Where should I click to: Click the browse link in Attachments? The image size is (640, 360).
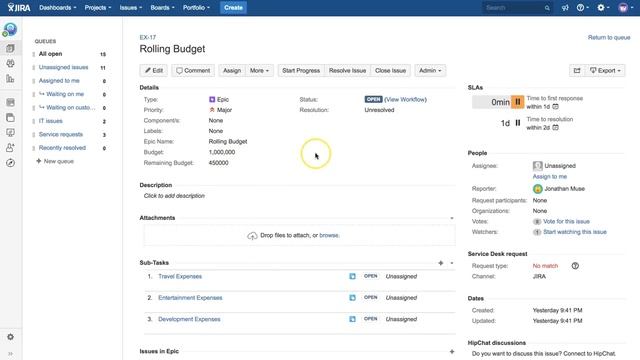click(329, 235)
